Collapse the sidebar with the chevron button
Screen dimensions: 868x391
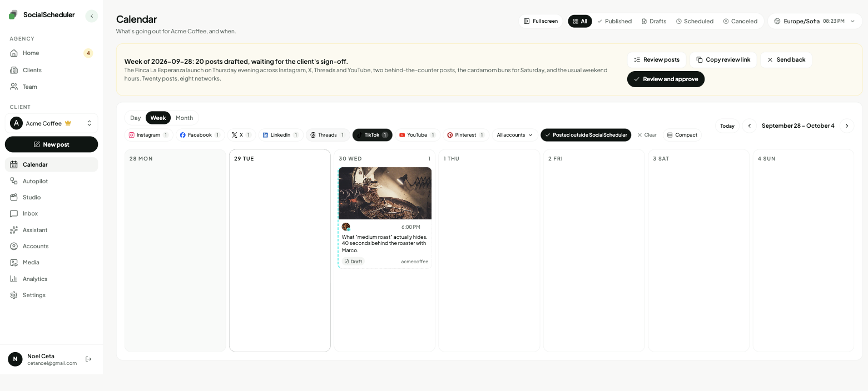click(x=92, y=16)
